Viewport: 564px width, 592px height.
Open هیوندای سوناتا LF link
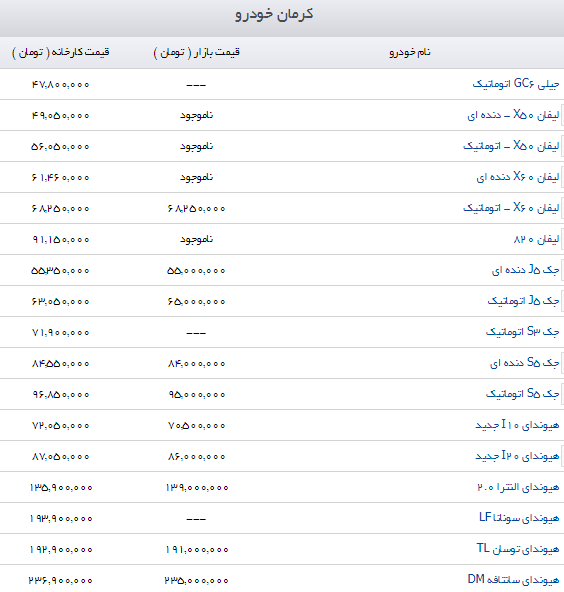[519, 518]
